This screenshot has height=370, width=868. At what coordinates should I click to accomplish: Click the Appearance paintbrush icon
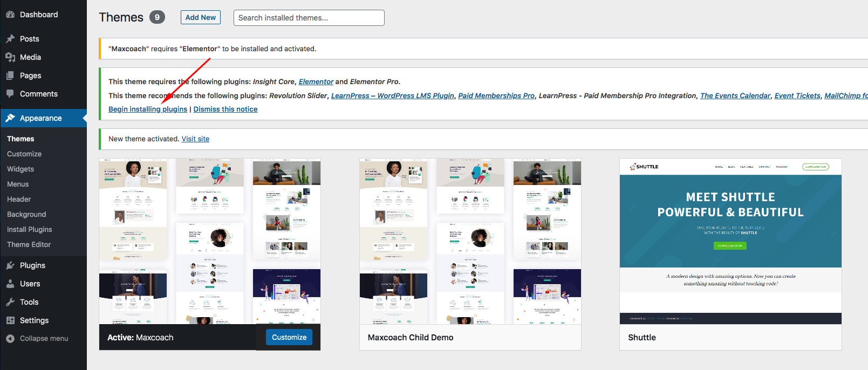(x=10, y=118)
